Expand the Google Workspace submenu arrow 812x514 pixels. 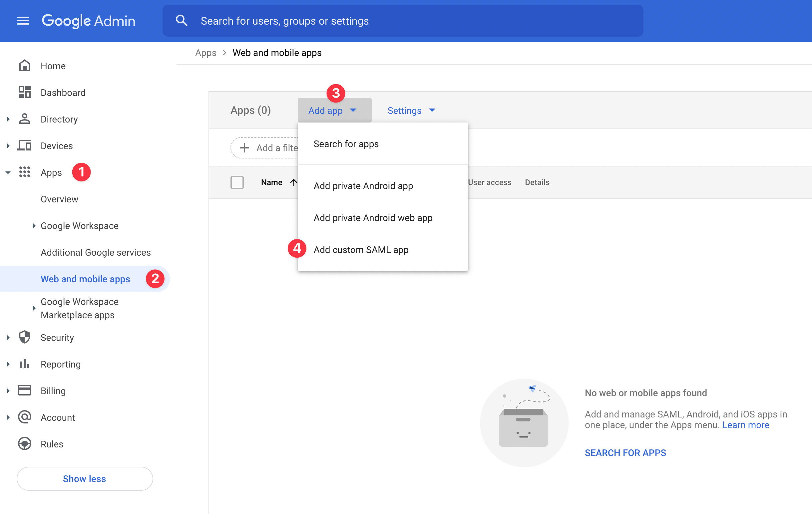[34, 226]
